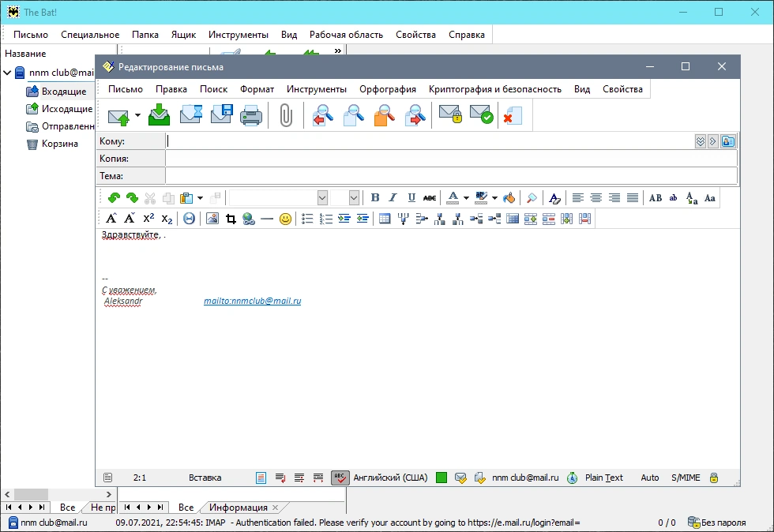The width and height of the screenshot is (774, 532).
Task: Open the font name combo box
Action: (278, 198)
